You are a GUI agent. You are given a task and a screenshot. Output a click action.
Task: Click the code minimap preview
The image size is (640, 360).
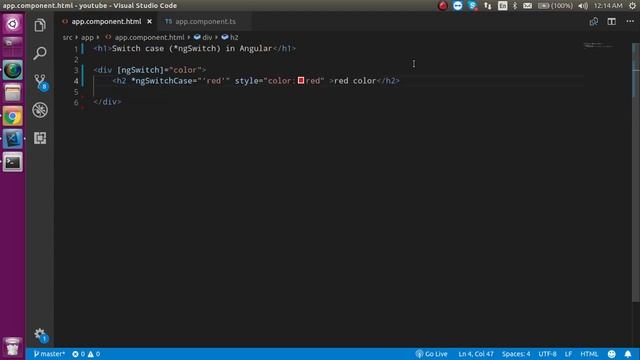tap(599, 46)
